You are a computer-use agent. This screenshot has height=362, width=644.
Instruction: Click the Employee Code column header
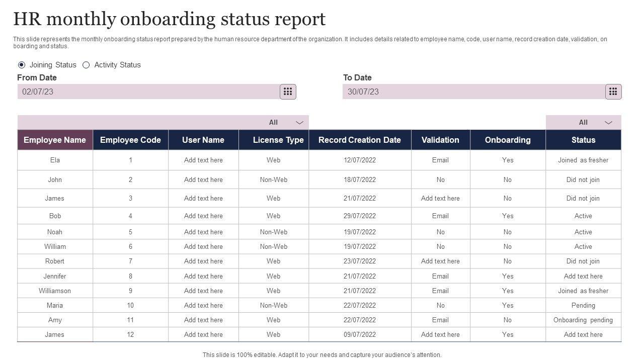pyautogui.click(x=130, y=140)
